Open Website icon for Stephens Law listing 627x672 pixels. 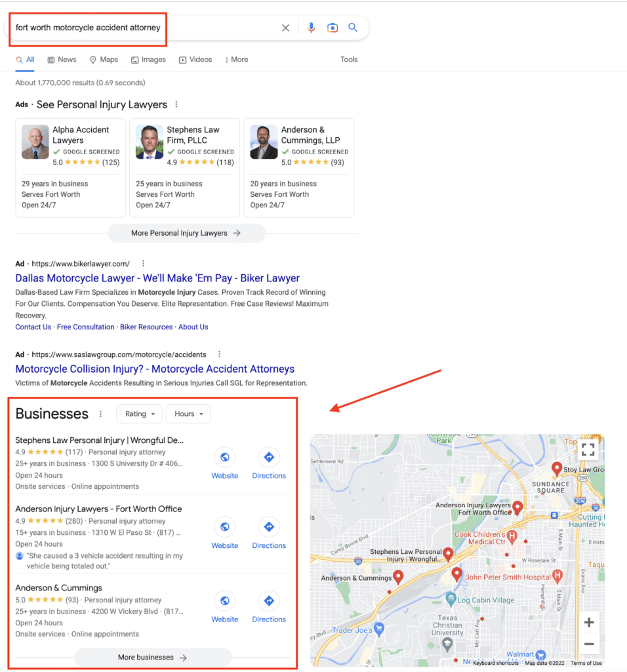click(224, 458)
